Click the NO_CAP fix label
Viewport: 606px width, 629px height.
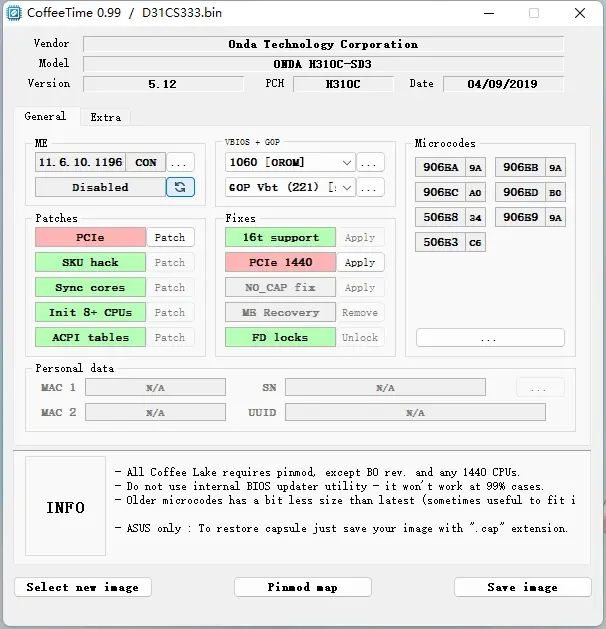point(280,287)
